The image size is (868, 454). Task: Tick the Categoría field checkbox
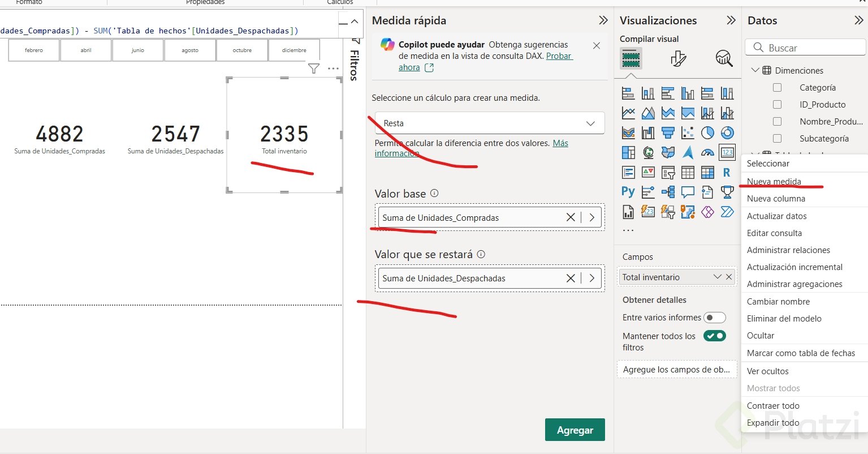(x=778, y=88)
